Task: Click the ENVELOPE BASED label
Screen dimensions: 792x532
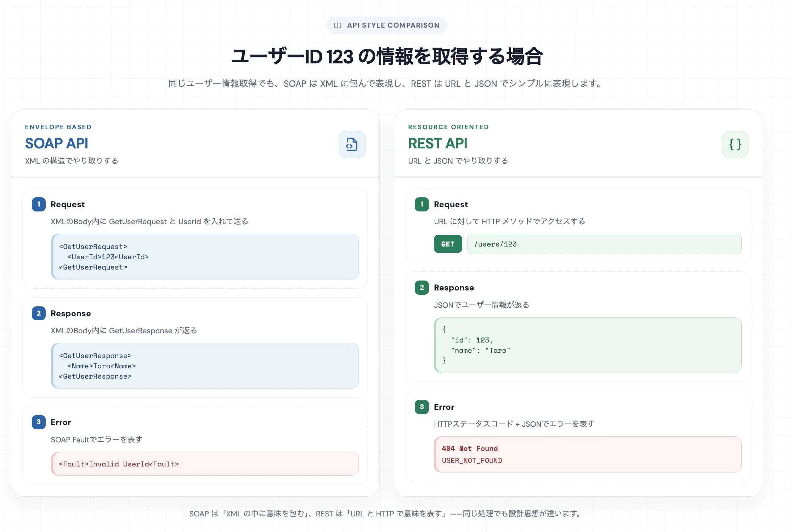Action: (x=58, y=127)
